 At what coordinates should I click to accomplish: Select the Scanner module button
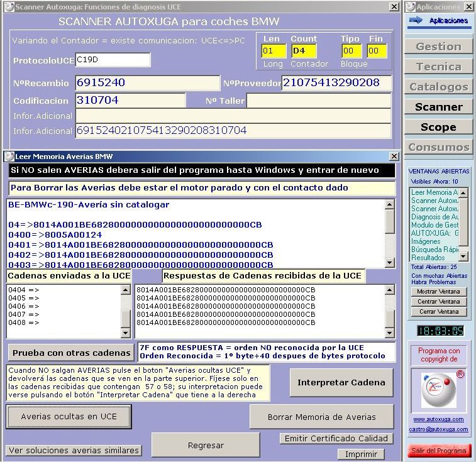(x=438, y=107)
